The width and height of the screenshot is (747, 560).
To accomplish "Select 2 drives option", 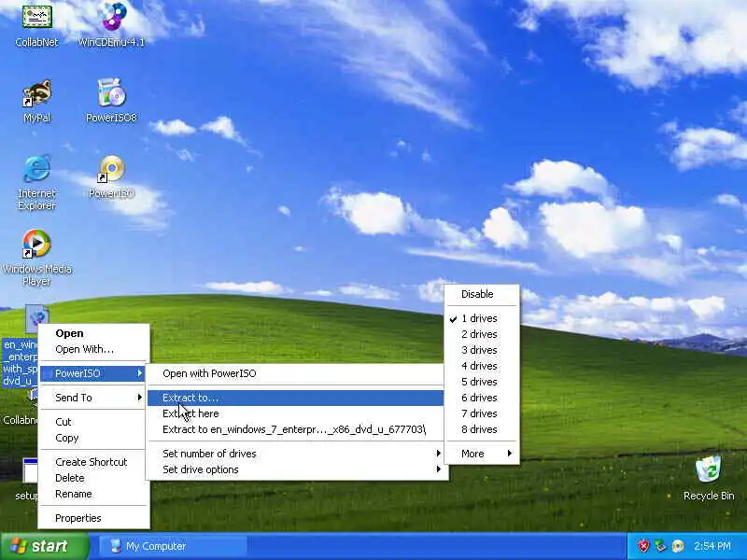I will (x=482, y=334).
